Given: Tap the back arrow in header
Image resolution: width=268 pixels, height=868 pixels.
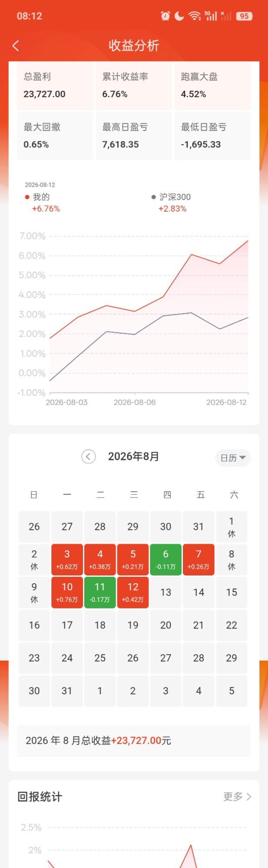Looking at the screenshot, I should tap(16, 46).
